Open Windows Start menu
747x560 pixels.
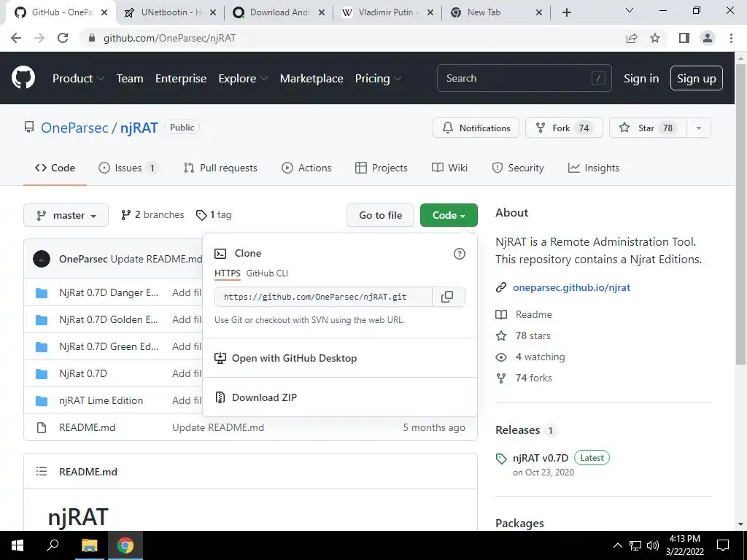pos(18,545)
